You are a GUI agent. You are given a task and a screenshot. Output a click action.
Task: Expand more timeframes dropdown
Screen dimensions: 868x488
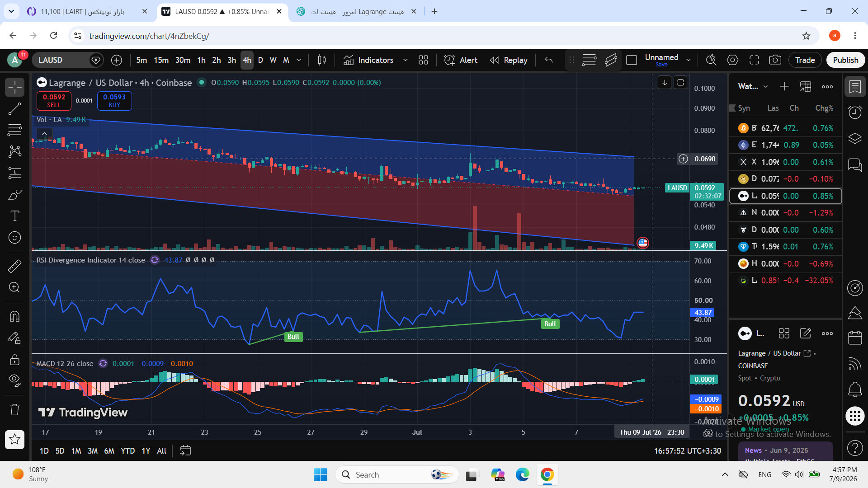coord(299,60)
